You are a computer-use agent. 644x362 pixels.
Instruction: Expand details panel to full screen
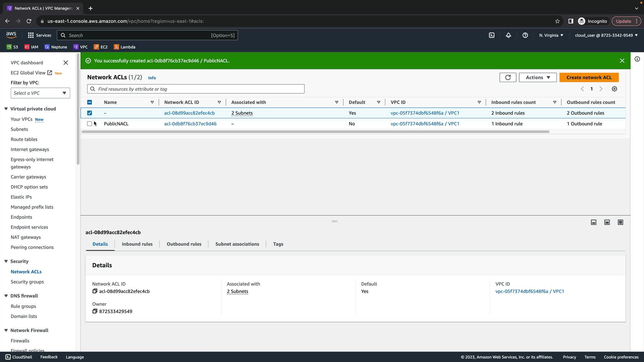click(620, 222)
